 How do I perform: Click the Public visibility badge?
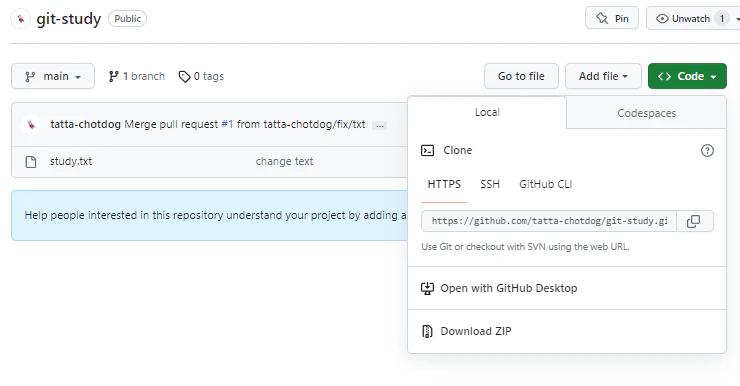pos(127,19)
